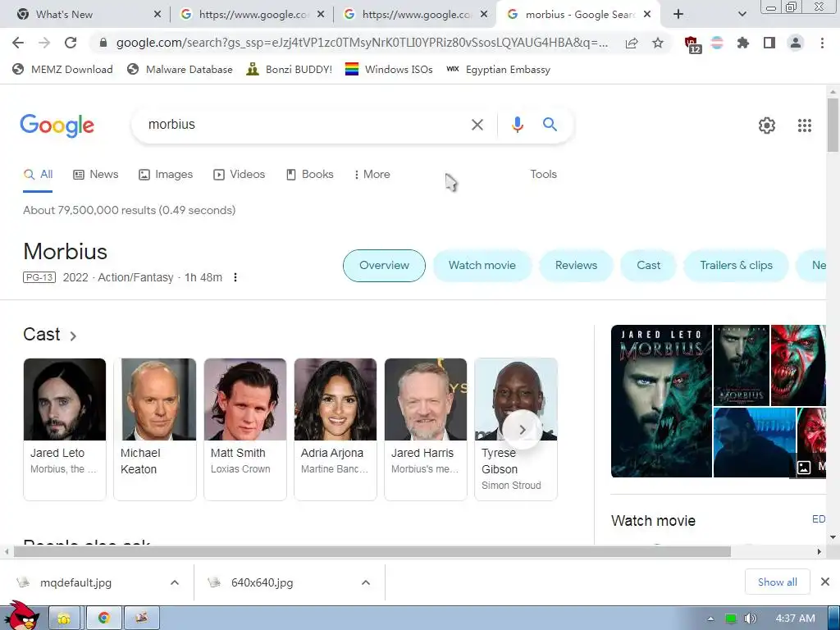840x630 pixels.
Task: Select the Videos search tab
Action: pos(239,175)
